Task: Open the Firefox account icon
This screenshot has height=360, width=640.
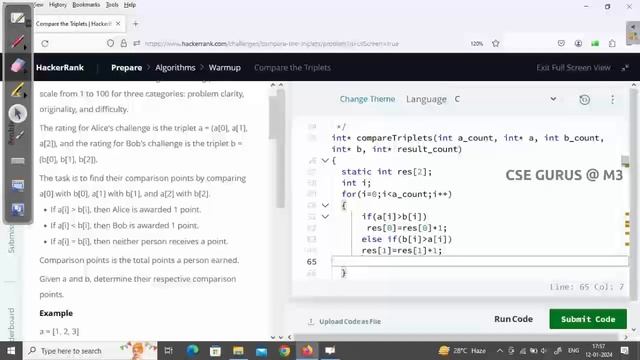Action: (x=578, y=43)
